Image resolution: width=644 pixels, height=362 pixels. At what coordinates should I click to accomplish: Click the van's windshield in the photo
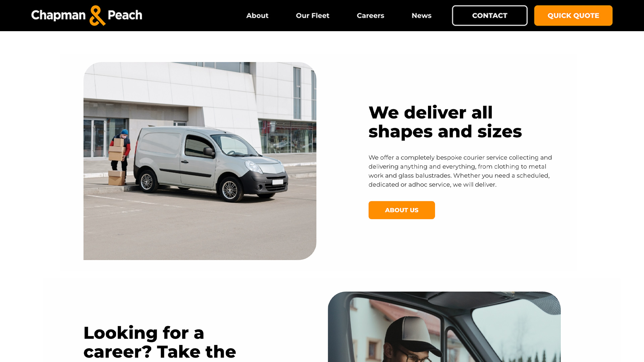pyautogui.click(x=235, y=145)
